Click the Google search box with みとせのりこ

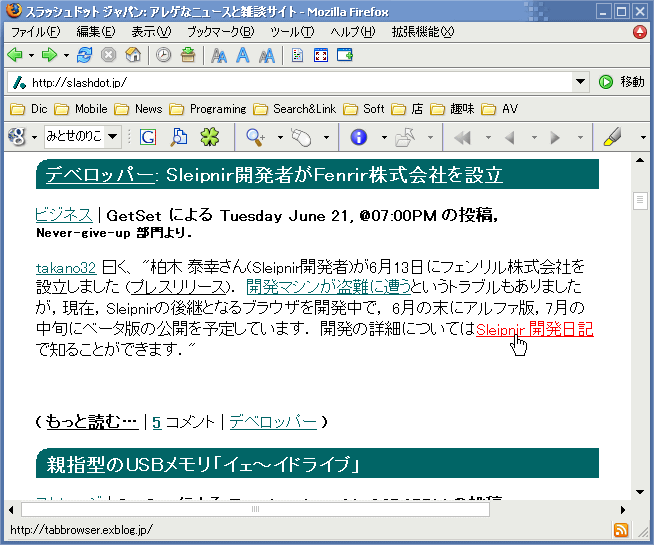(75, 136)
